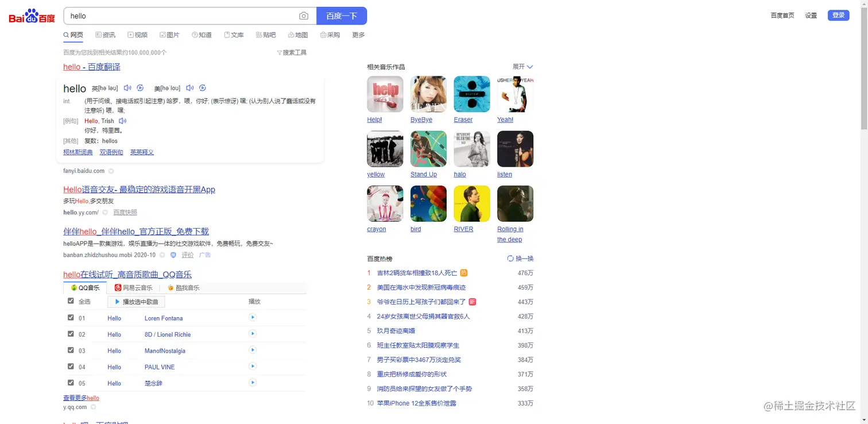Screen dimensions: 868x424
Task: Uncheck song 01 checkbox
Action: coord(71,317)
